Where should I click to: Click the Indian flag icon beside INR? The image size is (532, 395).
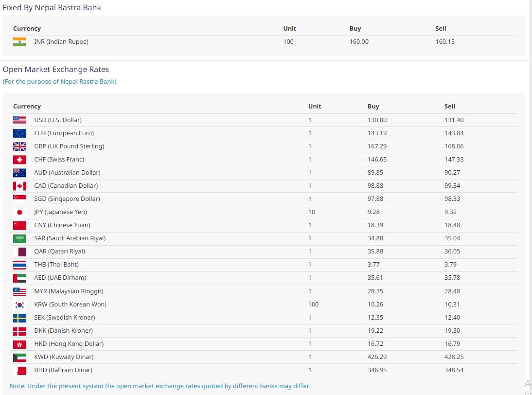coord(19,42)
